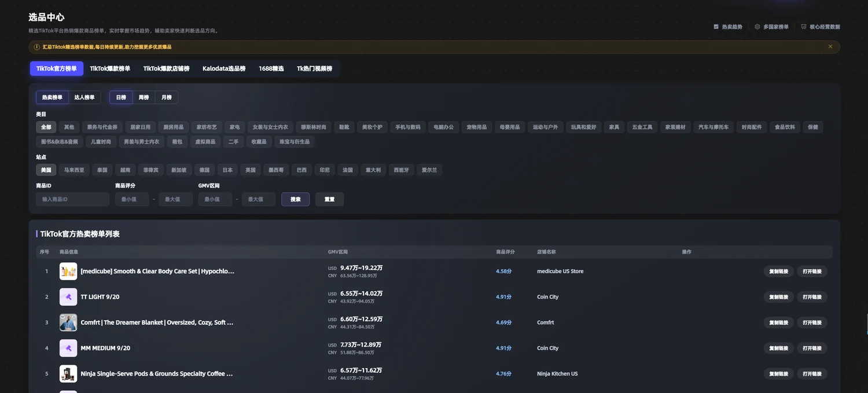Click the MM MEDIUM 9/20 product icon

[x=68, y=348]
